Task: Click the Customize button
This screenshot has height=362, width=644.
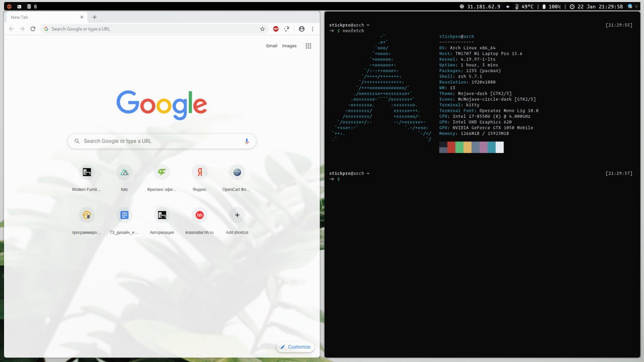Action: [295, 347]
